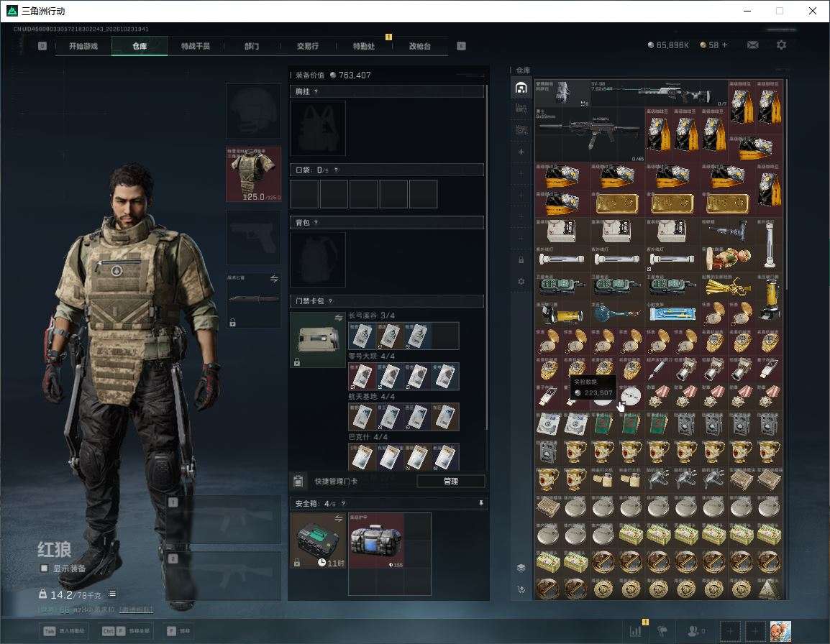Image resolution: width=830 pixels, height=644 pixels.
Task: Switch to the 开始游戏 tab
Action: pos(83,46)
